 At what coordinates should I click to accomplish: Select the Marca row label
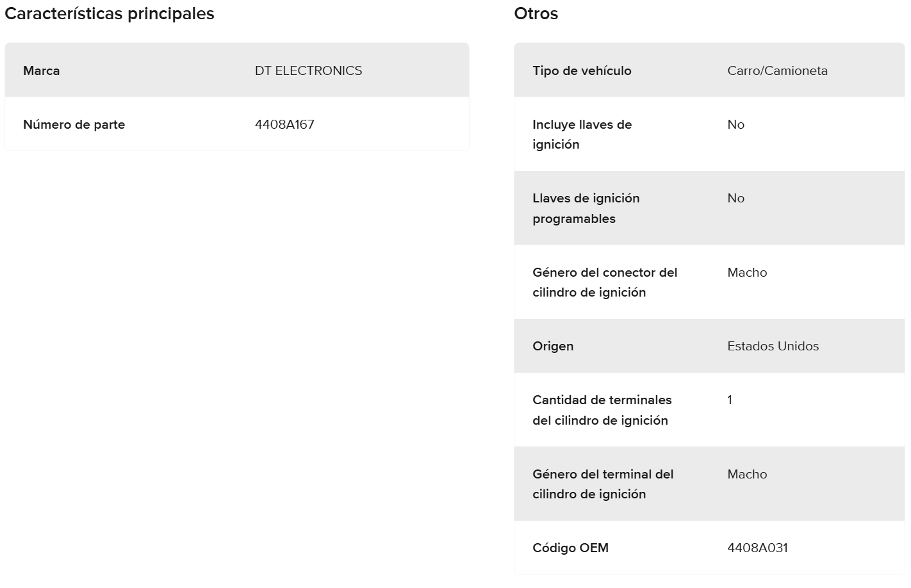[42, 70]
